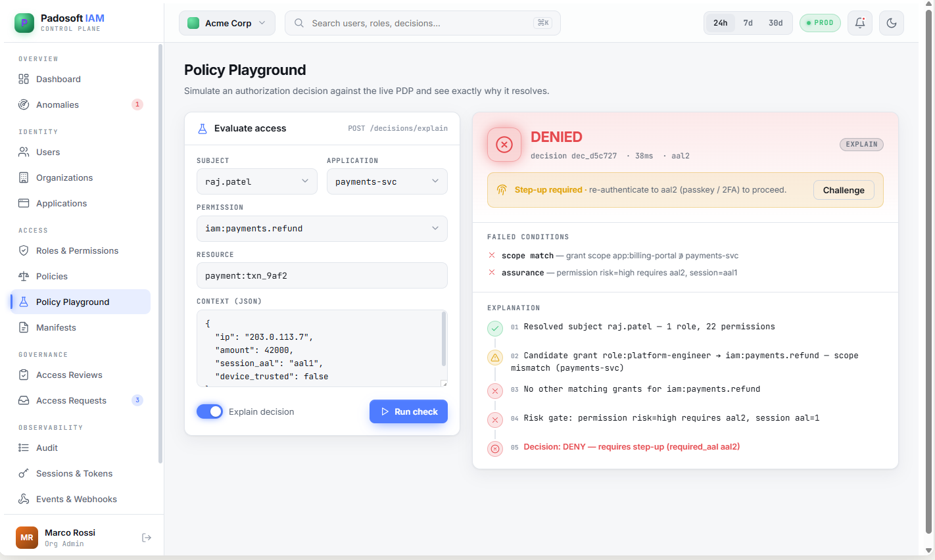Click the Run check button
Image resolution: width=935 pixels, height=560 pixels.
(x=408, y=411)
